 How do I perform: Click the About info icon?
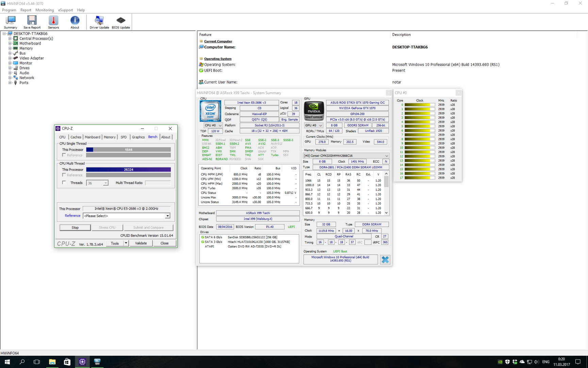point(75,22)
